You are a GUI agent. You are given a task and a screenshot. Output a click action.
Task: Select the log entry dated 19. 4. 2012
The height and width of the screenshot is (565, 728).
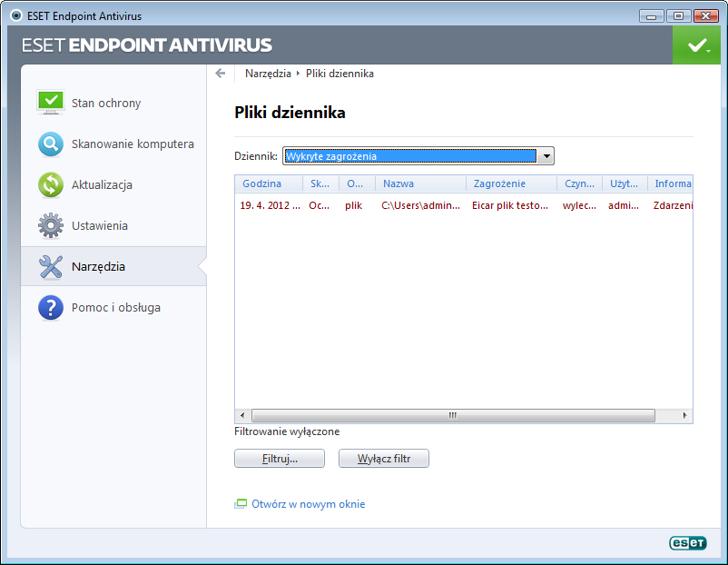pyautogui.click(x=464, y=205)
